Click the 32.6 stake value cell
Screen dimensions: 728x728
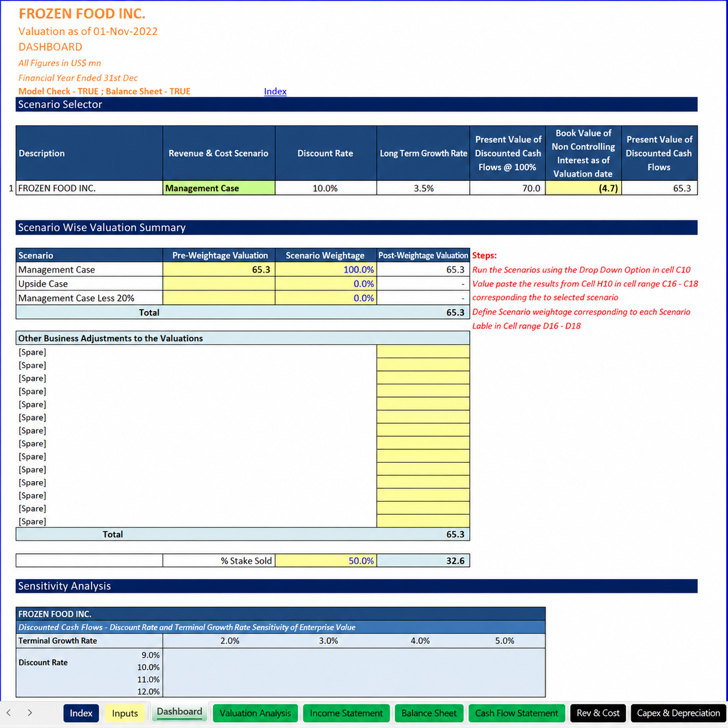click(x=423, y=561)
